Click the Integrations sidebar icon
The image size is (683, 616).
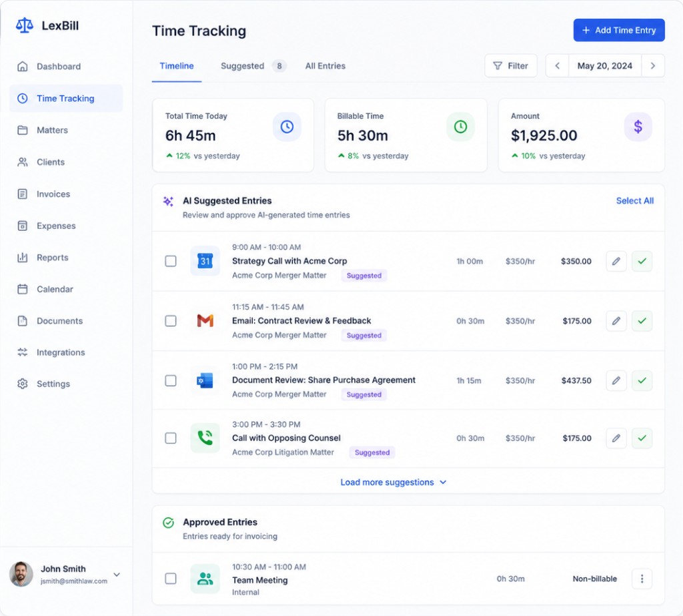[22, 352]
